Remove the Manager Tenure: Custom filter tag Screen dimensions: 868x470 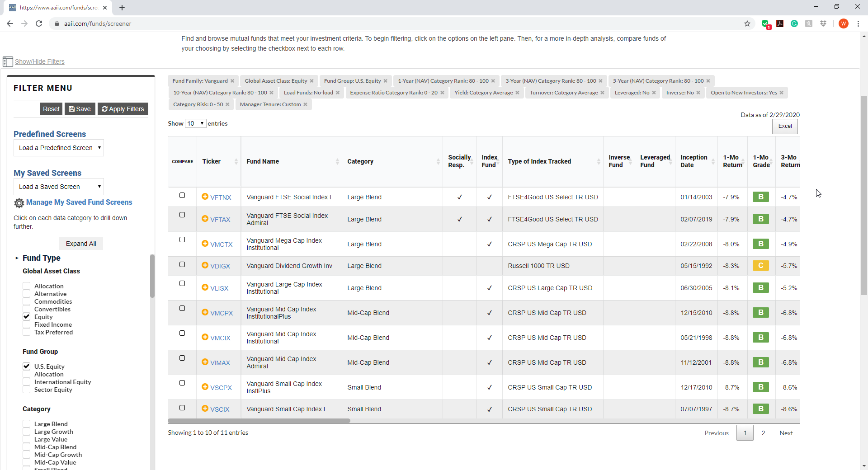pos(305,104)
